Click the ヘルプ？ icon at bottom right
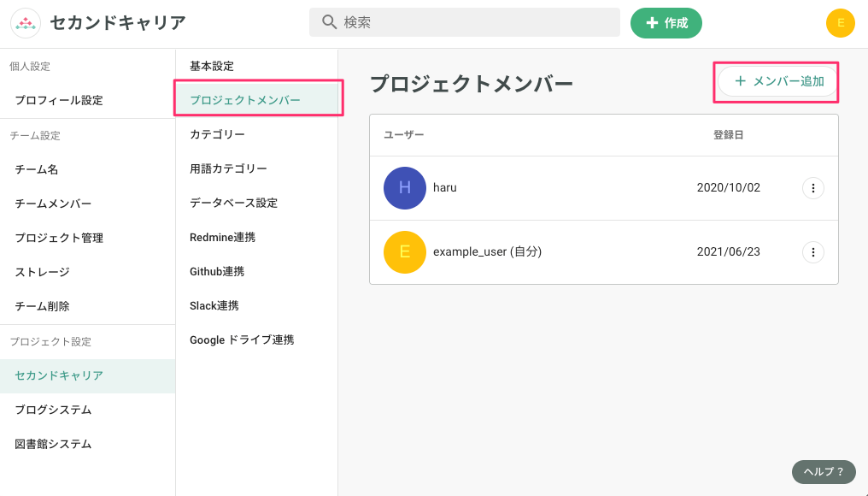Viewport: 868px width, 496px height. coord(823,471)
